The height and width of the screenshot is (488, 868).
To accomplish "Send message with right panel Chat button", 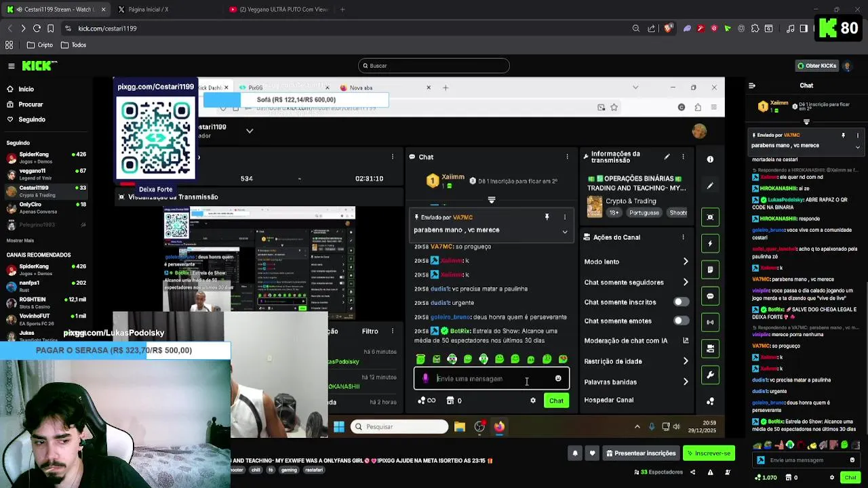I will [x=850, y=478].
